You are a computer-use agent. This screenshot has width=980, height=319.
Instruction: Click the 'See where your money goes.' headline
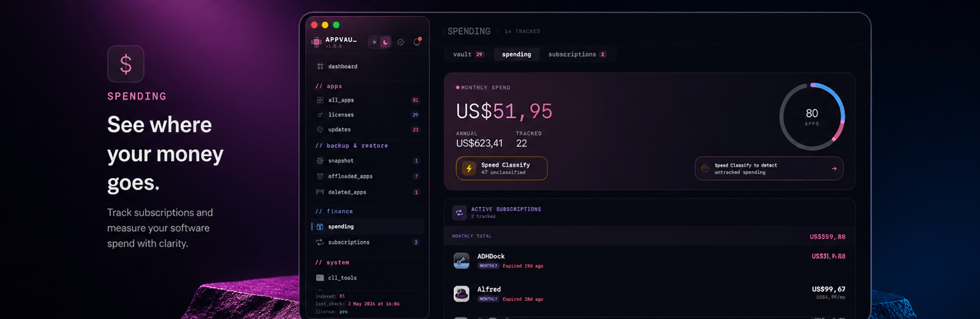click(x=165, y=154)
